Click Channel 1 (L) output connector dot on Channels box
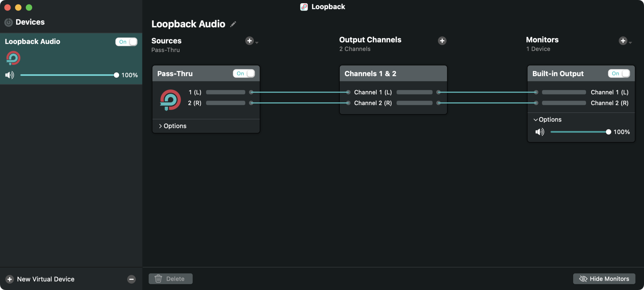 (x=438, y=92)
